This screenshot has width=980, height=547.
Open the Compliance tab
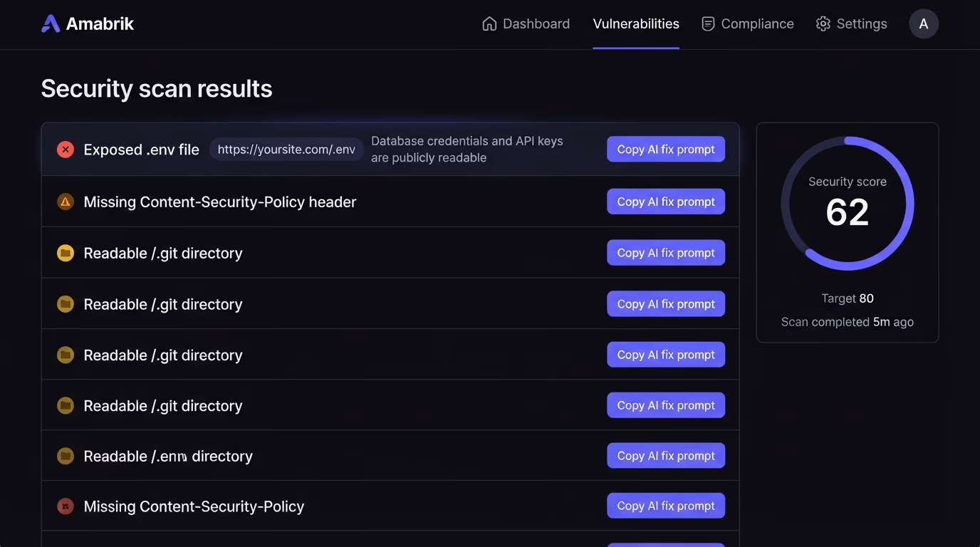(x=747, y=24)
